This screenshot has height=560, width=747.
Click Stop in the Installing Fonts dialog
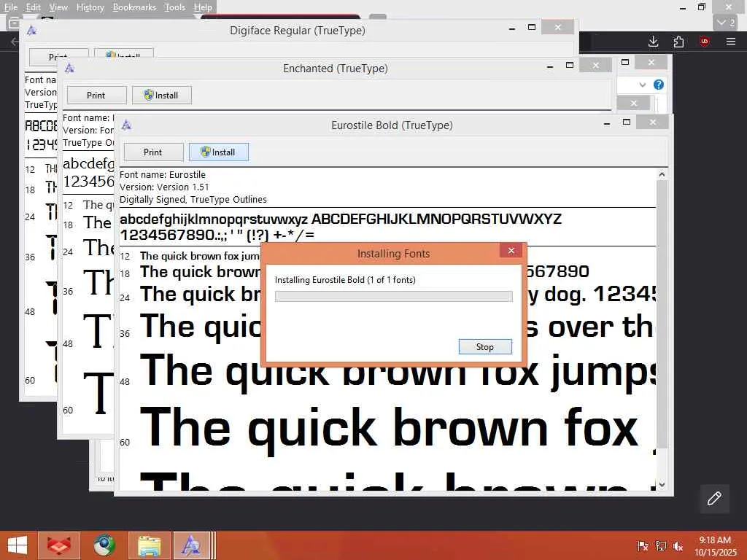coord(485,346)
